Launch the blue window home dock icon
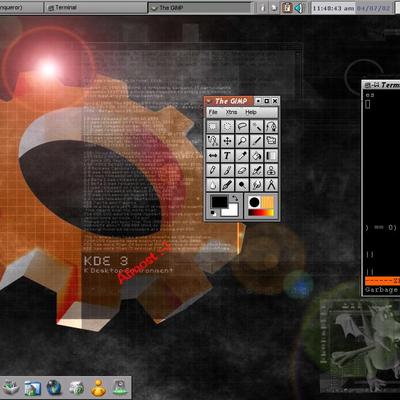 (x=32, y=388)
